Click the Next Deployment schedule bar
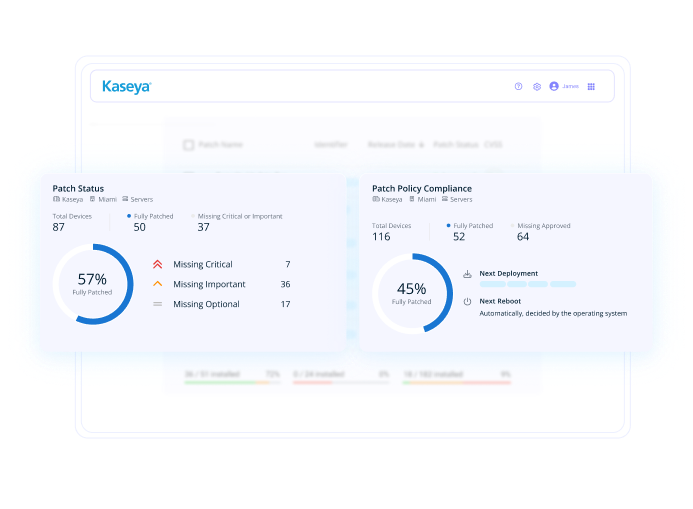The width and height of the screenshot is (693, 509). [528, 284]
